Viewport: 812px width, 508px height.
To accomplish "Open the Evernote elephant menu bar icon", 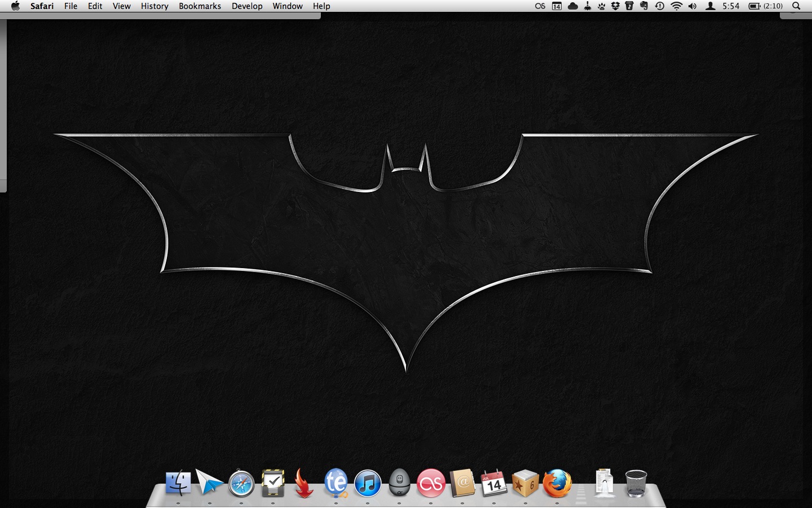I will 644,6.
